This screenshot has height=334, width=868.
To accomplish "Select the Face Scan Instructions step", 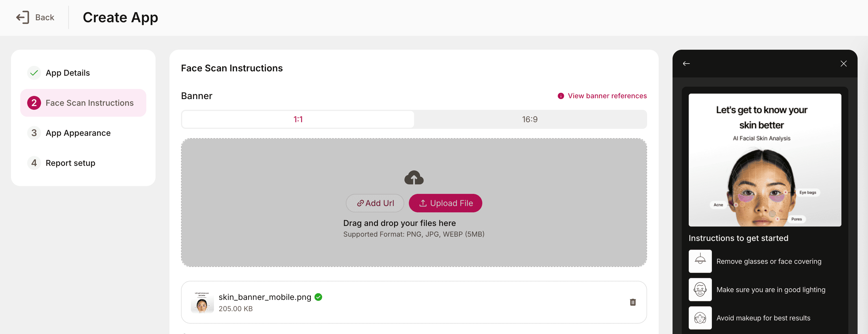I will point(89,103).
